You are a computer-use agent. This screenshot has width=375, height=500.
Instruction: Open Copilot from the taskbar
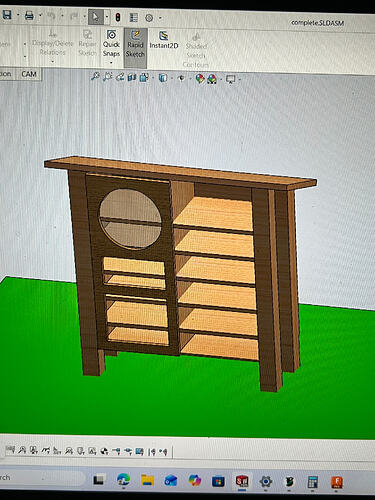coord(195,480)
